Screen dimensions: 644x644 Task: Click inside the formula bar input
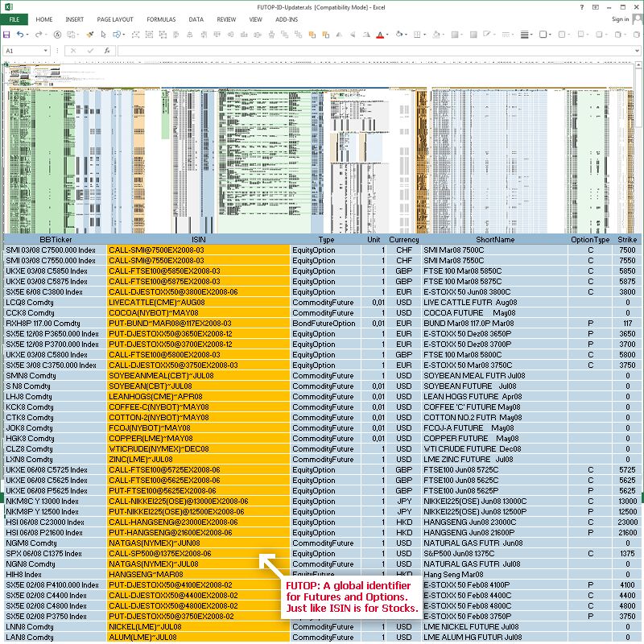(x=375, y=51)
